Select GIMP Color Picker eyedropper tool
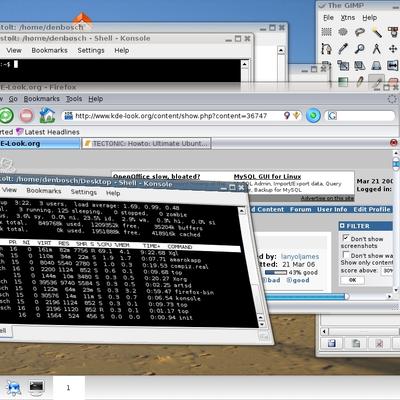This screenshot has width=400, height=400. click(343, 49)
